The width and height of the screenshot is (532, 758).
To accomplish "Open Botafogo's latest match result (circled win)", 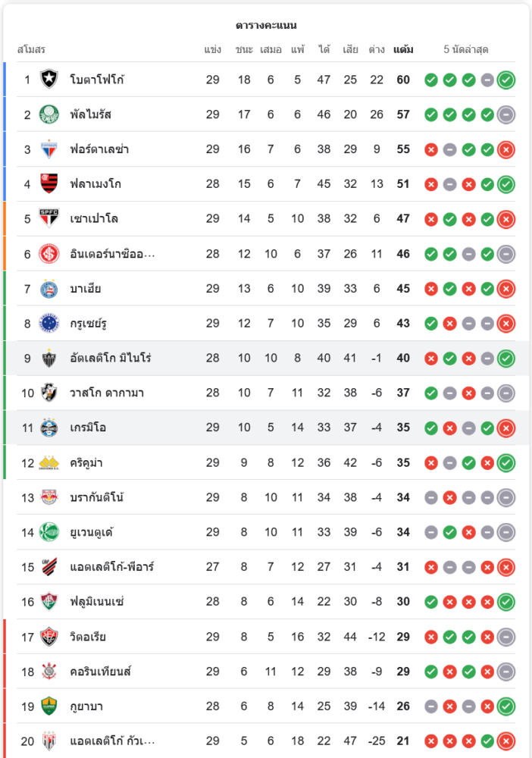I will click(x=506, y=80).
